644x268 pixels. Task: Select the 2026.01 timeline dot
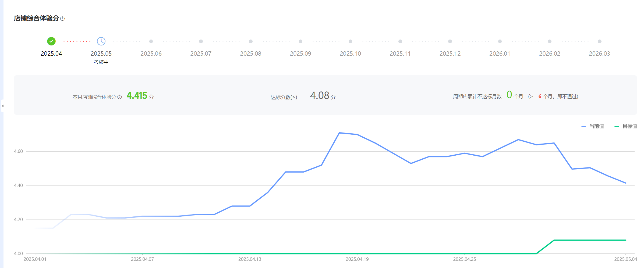pyautogui.click(x=500, y=41)
